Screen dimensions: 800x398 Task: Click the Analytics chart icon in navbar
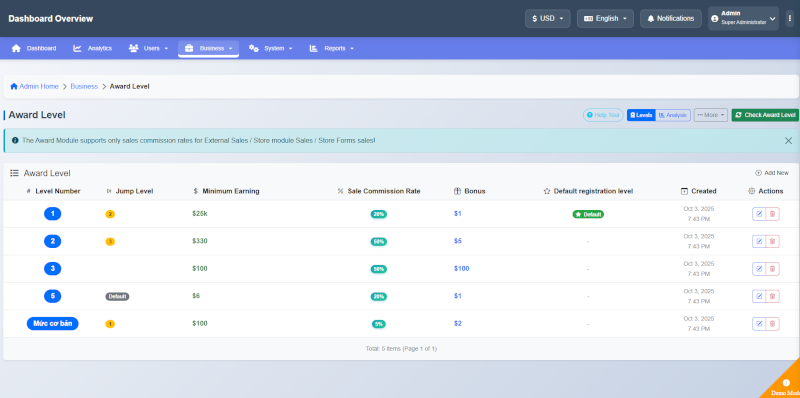tap(78, 48)
